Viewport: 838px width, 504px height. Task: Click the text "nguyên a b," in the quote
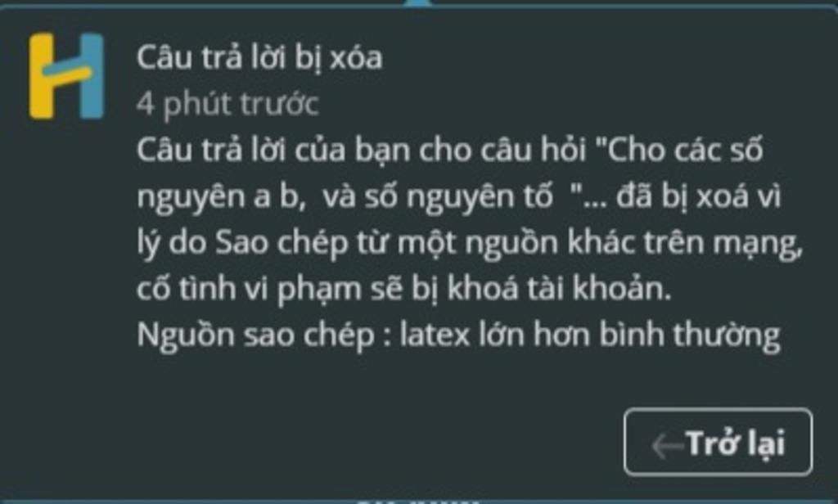click(x=221, y=196)
